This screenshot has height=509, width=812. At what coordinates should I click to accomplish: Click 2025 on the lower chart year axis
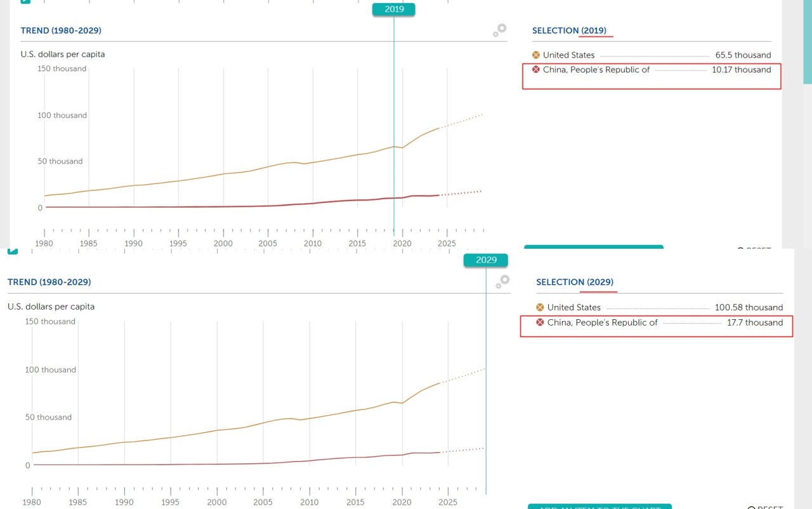click(x=448, y=502)
